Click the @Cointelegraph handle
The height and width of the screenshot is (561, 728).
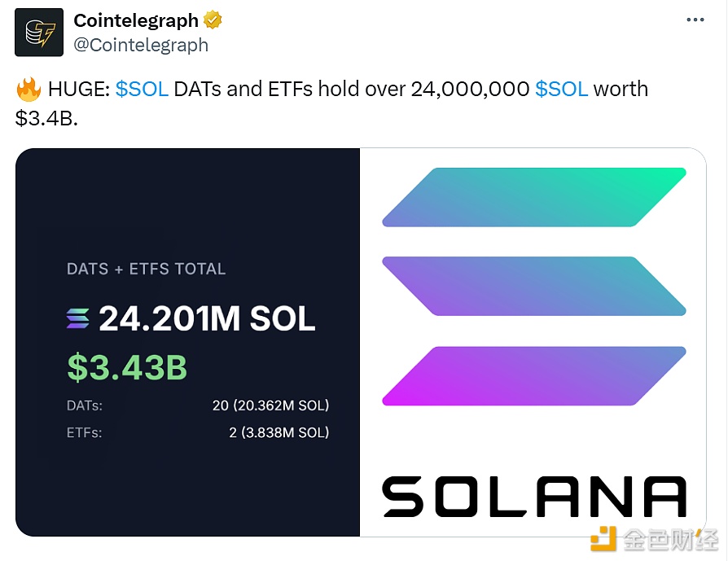(x=142, y=45)
